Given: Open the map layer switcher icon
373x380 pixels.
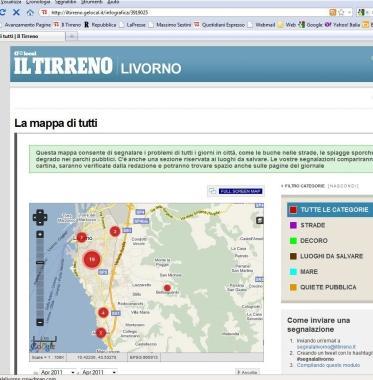Looking at the screenshot, I should (x=259, y=220).
